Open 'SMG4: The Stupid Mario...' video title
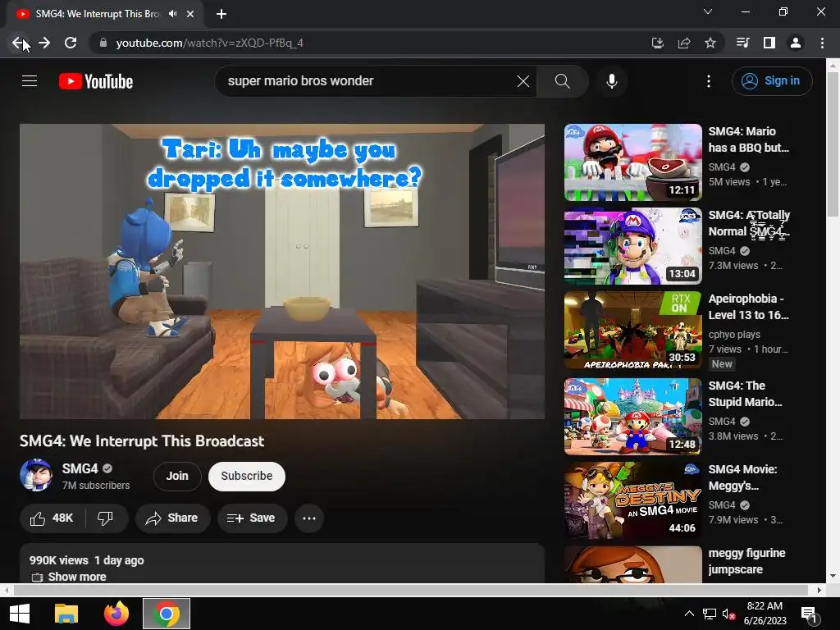 coord(745,394)
